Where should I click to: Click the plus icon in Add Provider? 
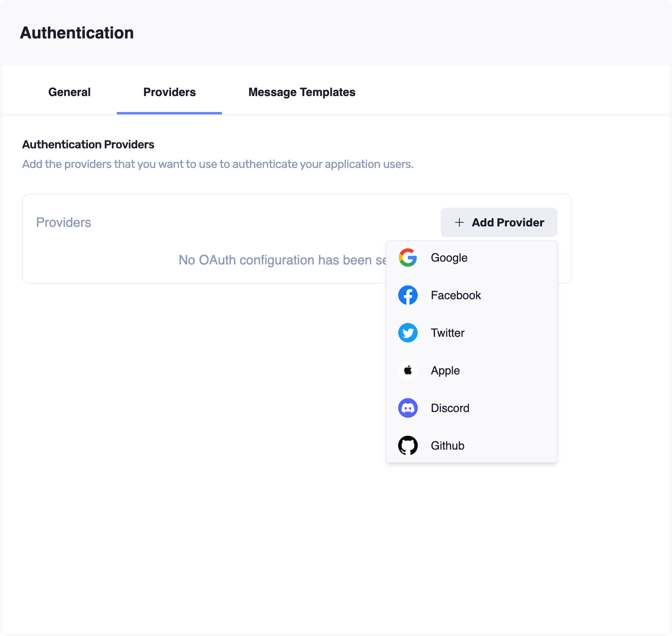click(x=459, y=222)
